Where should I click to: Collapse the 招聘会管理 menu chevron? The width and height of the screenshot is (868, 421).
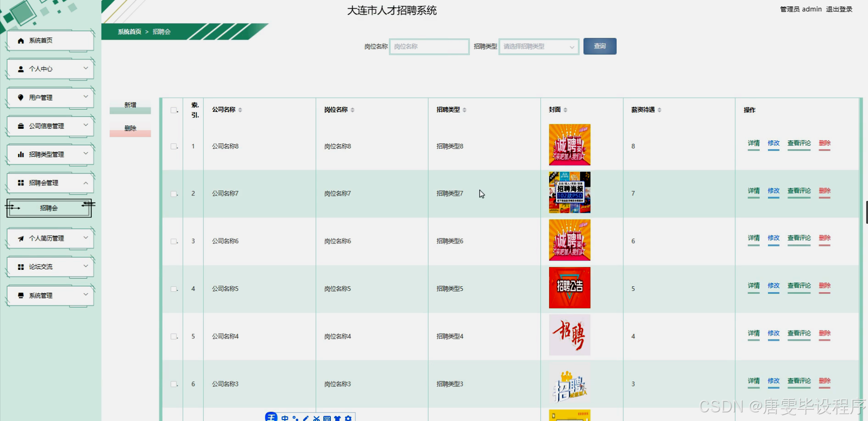pyautogui.click(x=85, y=183)
